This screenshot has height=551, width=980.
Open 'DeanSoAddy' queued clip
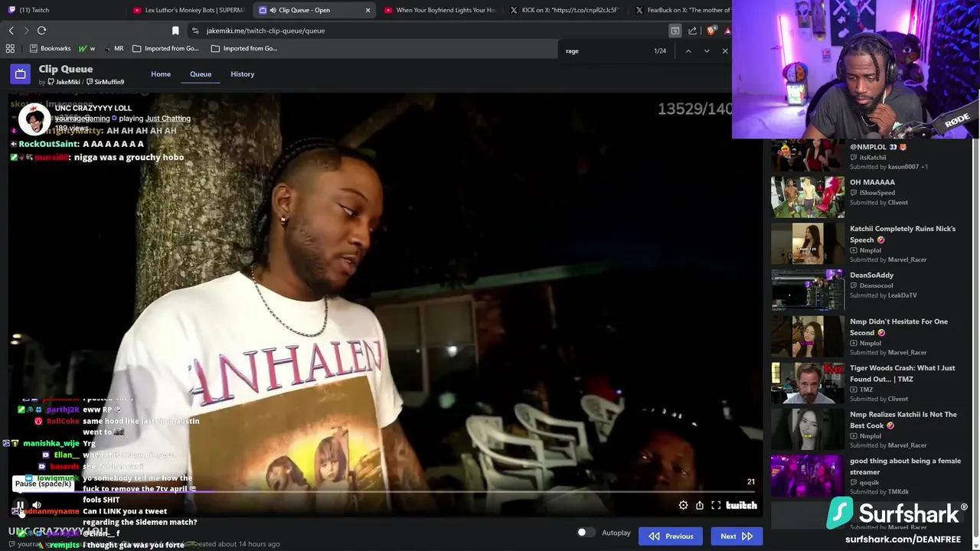pos(871,275)
